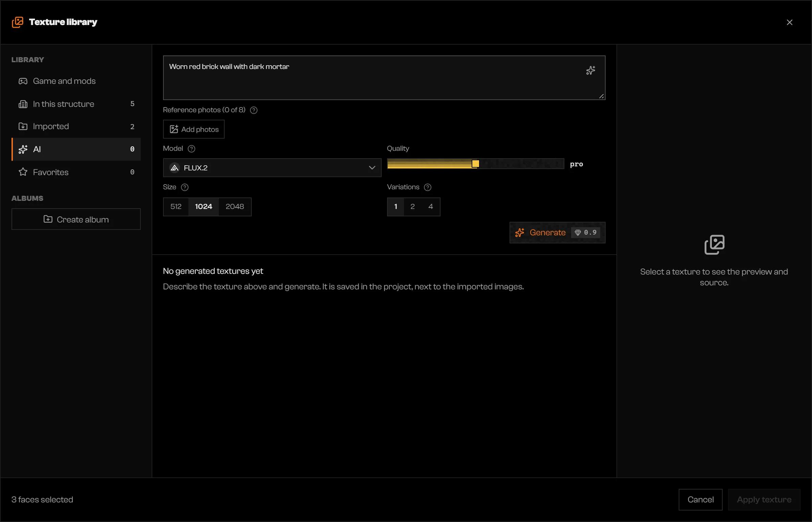Click the "3 faces selected" status text
Viewport: 812px width, 522px height.
(42, 500)
